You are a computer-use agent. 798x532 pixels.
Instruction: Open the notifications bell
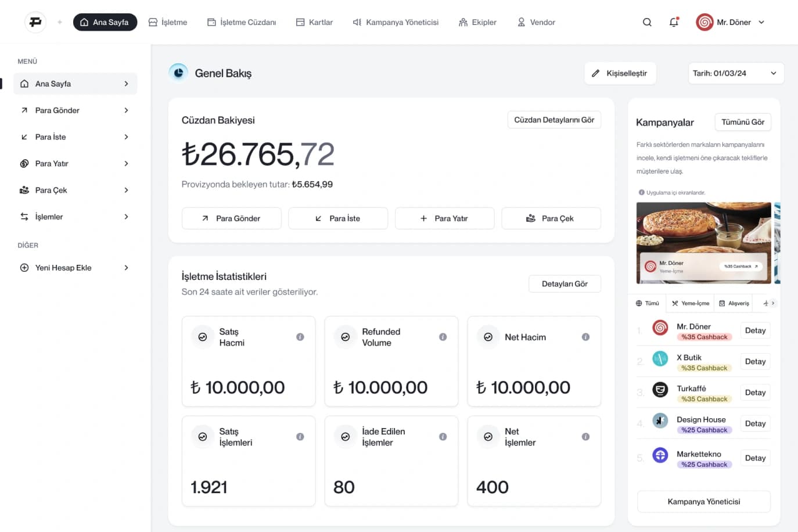click(x=674, y=22)
